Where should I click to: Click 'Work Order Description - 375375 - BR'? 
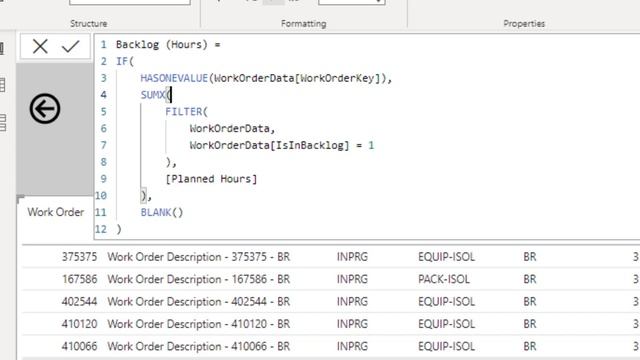pyautogui.click(x=199, y=257)
